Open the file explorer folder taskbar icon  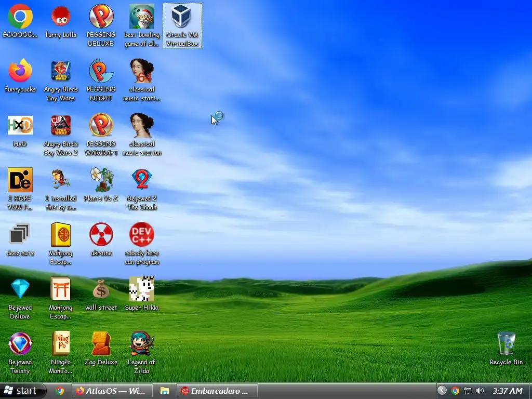165,391
